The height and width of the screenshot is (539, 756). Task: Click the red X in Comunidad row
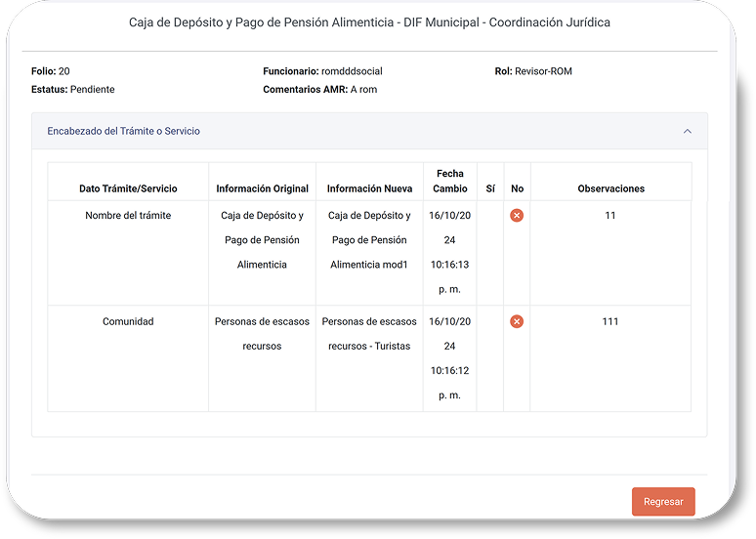(x=517, y=321)
